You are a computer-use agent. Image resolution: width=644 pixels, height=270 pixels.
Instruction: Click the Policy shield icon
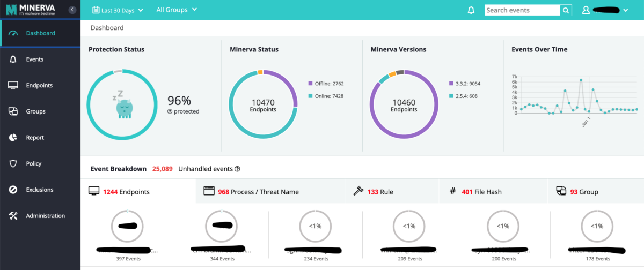pyautogui.click(x=14, y=164)
